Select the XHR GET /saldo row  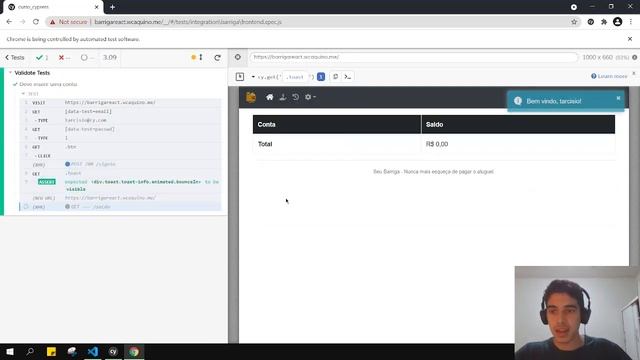[120, 207]
